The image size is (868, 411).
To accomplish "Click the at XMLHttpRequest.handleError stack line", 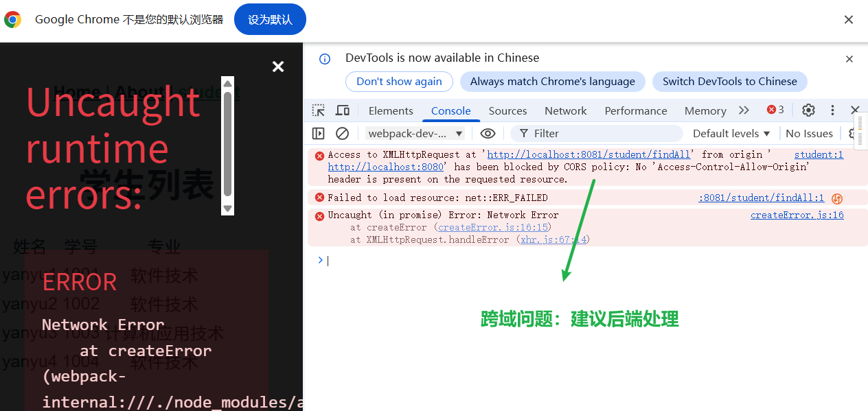I will click(470, 239).
